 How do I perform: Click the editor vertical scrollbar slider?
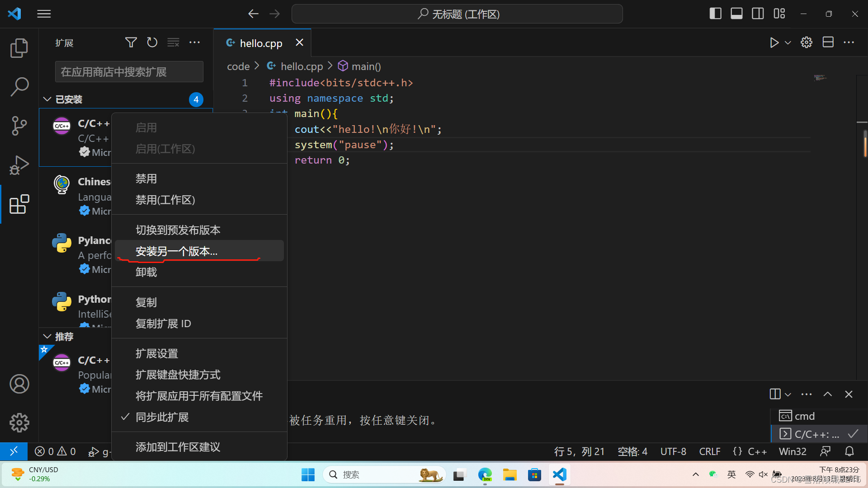point(865,144)
